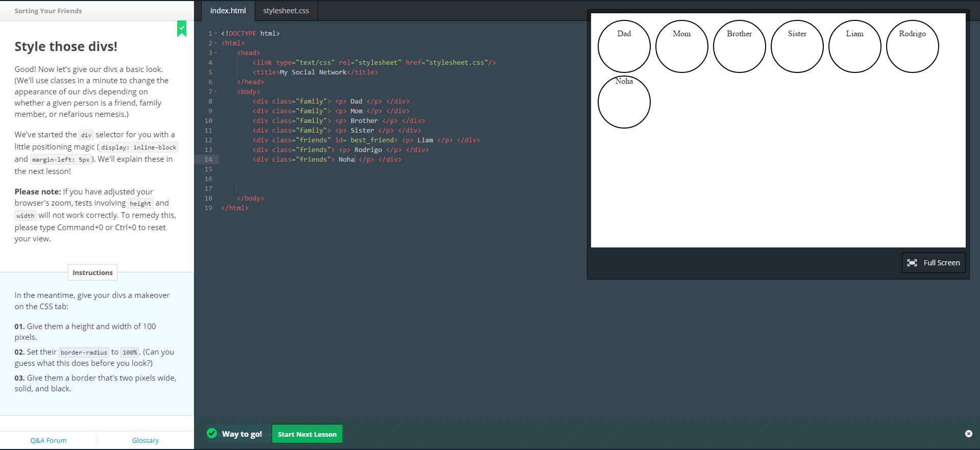Collapse the DOCTYPE fold arrow on line 1
Screen dimensions: 980x450
[x=216, y=34]
